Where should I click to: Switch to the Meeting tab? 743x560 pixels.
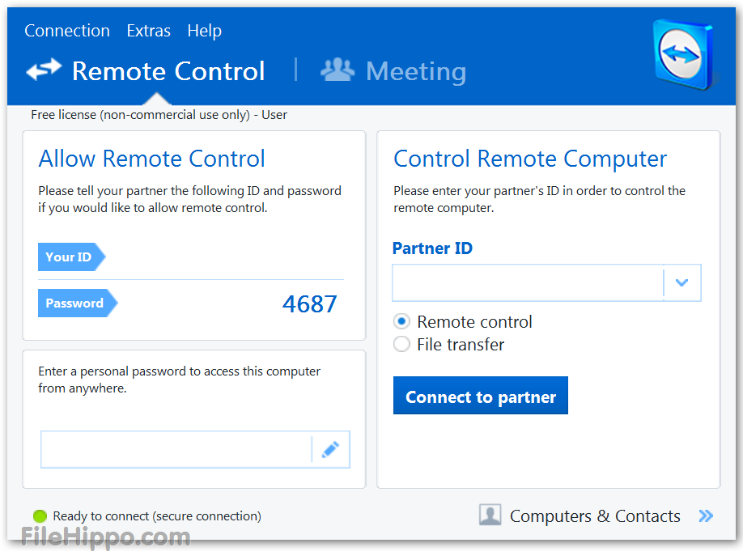coord(415,71)
